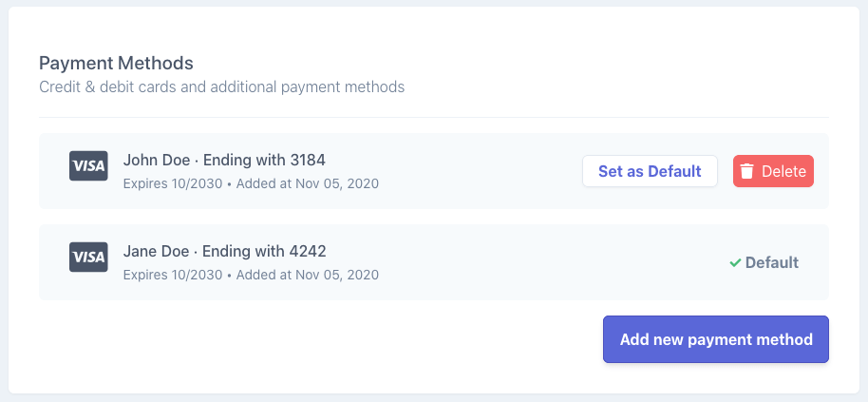Image resolution: width=868 pixels, height=402 pixels.
Task: Click empty space in John Doe's card row
Action: pyautogui.click(x=475, y=171)
